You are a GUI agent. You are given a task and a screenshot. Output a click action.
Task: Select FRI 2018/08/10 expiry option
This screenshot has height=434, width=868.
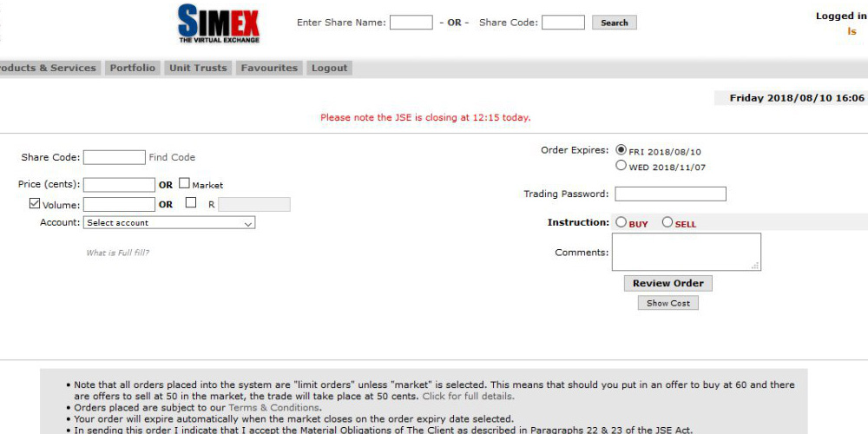[x=621, y=150]
